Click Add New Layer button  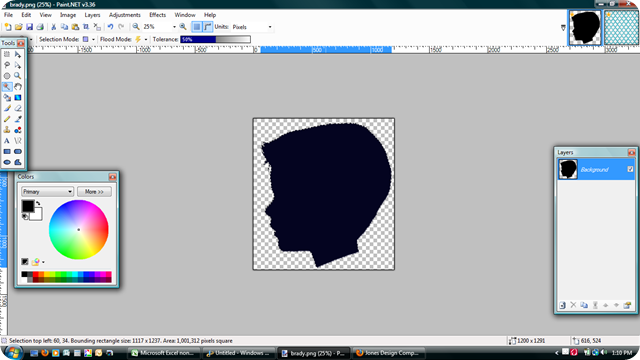pos(562,305)
